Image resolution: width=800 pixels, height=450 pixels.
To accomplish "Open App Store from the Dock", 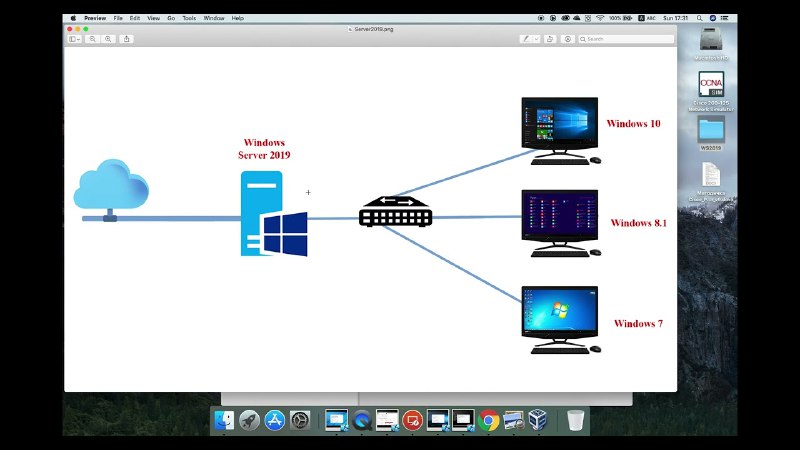I will tap(274, 420).
